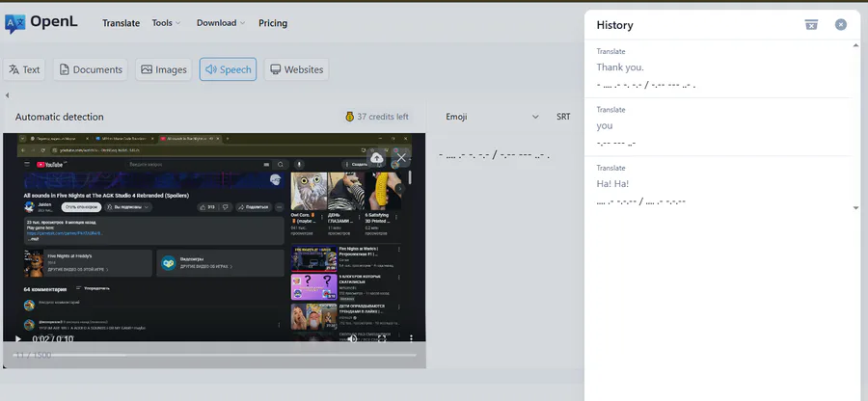Go to the Pricing page
The width and height of the screenshot is (868, 401).
click(273, 23)
